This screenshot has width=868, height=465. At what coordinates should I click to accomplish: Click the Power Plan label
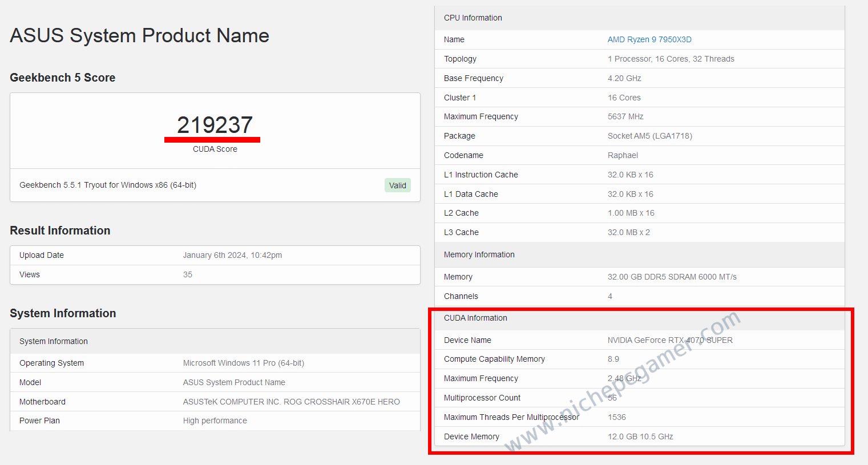point(39,420)
